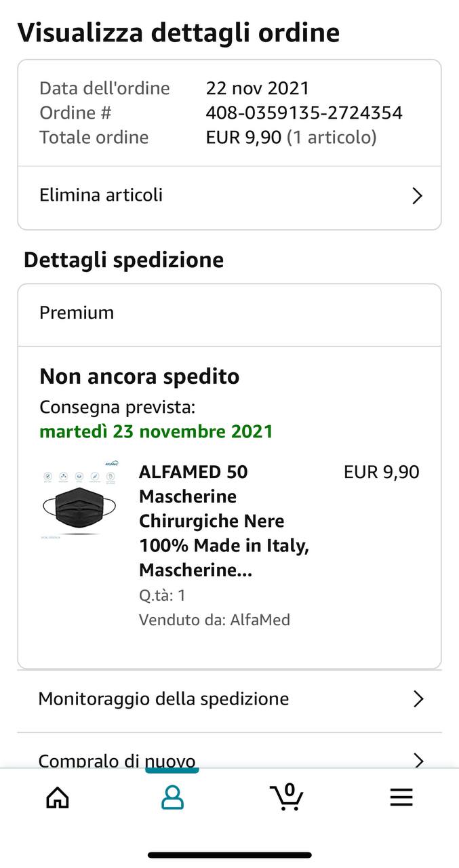
Task: Open Monitoraggio della spedizione
Action: coord(163,699)
